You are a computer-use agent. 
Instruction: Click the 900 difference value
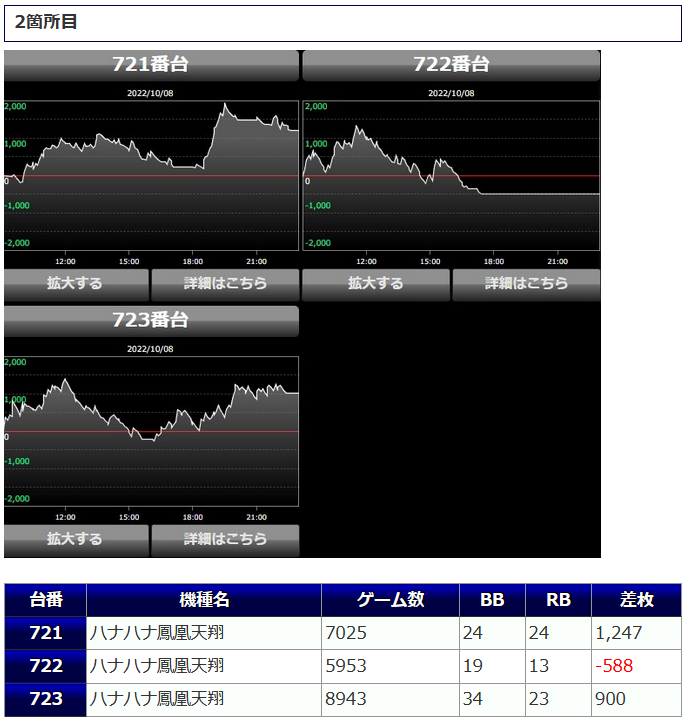pyautogui.click(x=610, y=699)
